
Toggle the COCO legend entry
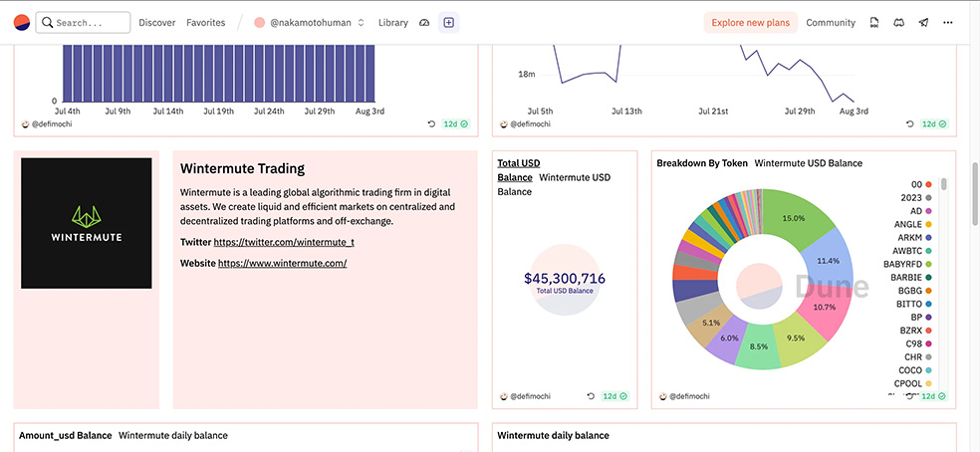[915, 370]
